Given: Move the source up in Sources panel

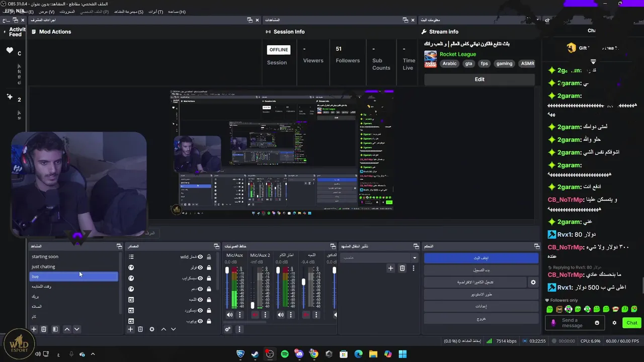Looking at the screenshot, I should (164, 329).
